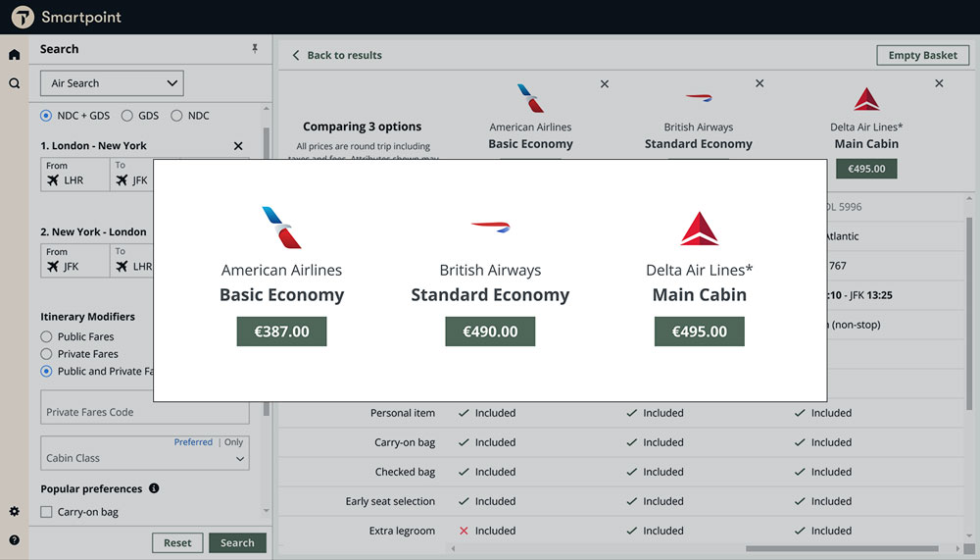Click the Search panel vertical scrollbar
980x560 pixels.
click(x=267, y=273)
